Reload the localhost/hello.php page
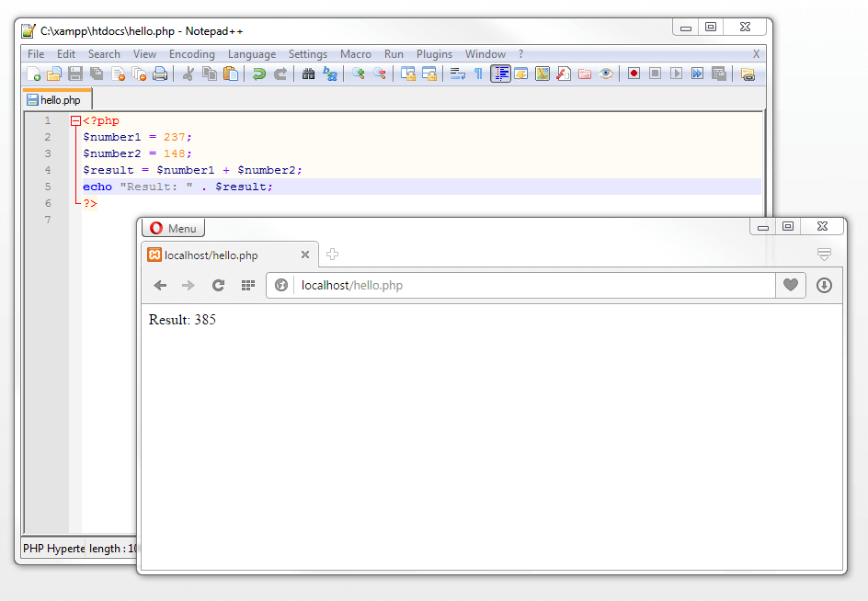868x601 pixels. coord(218,285)
